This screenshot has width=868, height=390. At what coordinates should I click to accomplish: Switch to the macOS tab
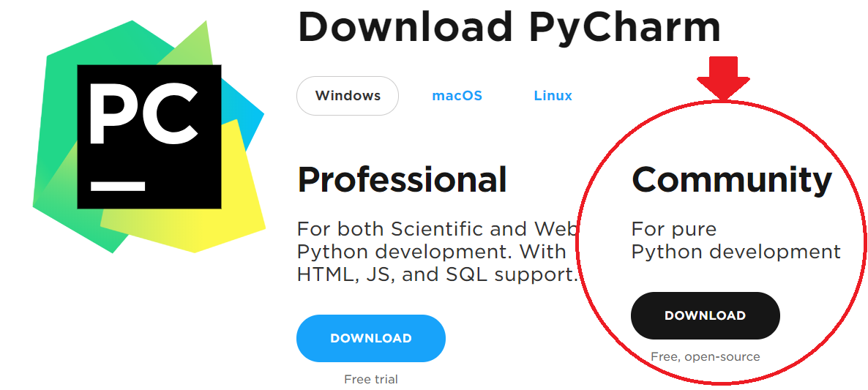coord(457,96)
